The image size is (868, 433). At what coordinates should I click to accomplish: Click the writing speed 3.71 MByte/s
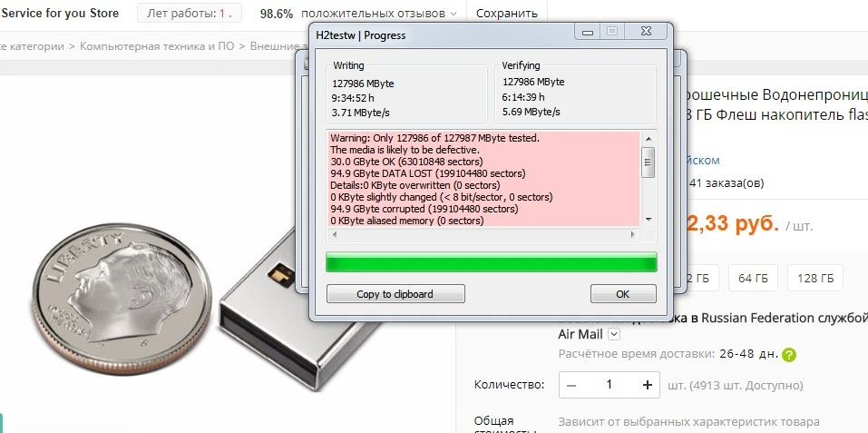[359, 113]
